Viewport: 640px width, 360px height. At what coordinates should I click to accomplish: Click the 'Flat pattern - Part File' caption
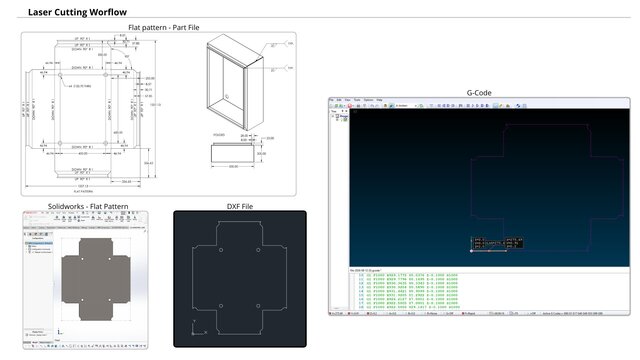[164, 27]
